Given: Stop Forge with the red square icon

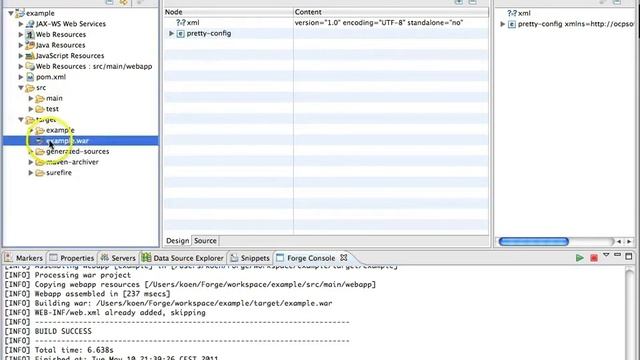Looking at the screenshot, I should pos(594,258).
